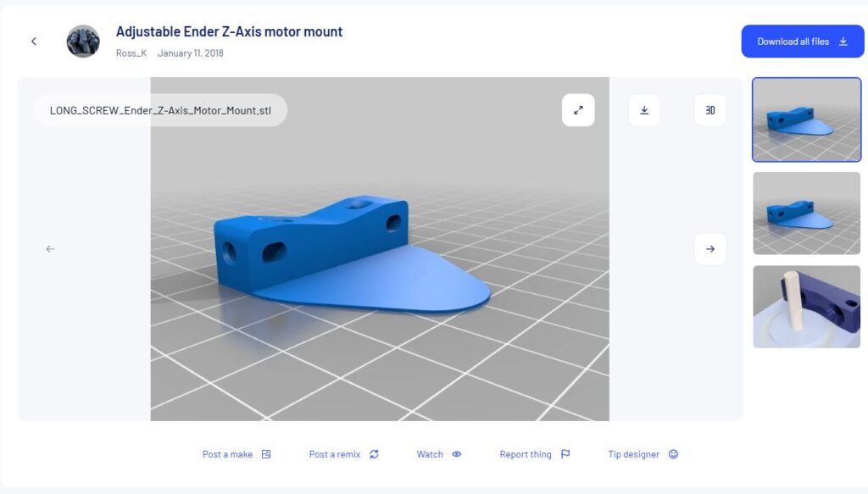Expand the image to fullscreen
The height and width of the screenshot is (494, 868).
click(x=578, y=110)
